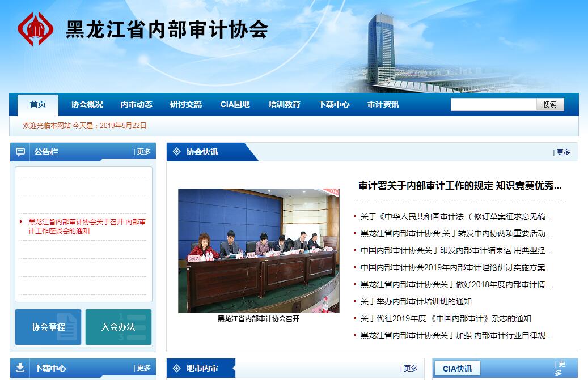Open the 协会章程 button
The height and width of the screenshot is (380, 588).
pyautogui.click(x=48, y=327)
